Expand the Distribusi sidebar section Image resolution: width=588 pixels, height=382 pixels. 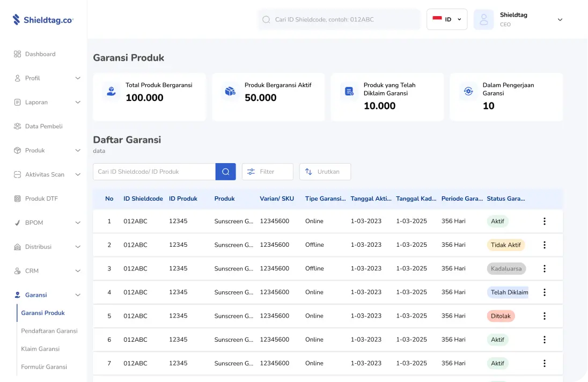click(x=77, y=247)
